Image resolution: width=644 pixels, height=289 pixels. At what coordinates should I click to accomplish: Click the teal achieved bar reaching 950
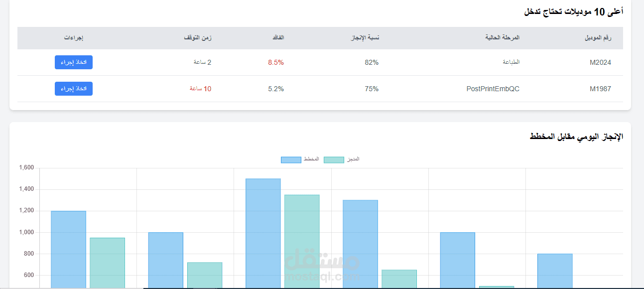tap(107, 263)
